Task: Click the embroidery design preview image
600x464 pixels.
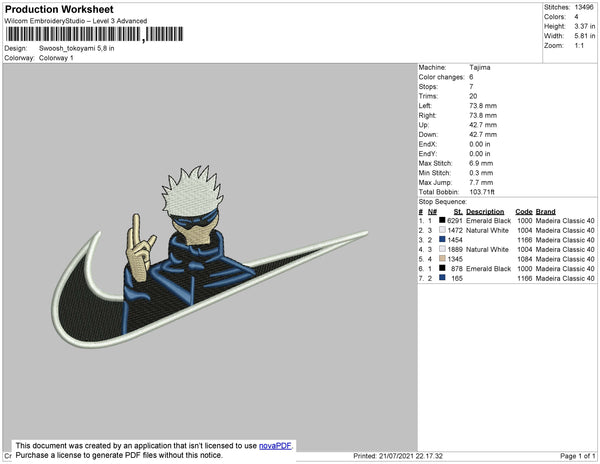Action: (x=210, y=256)
